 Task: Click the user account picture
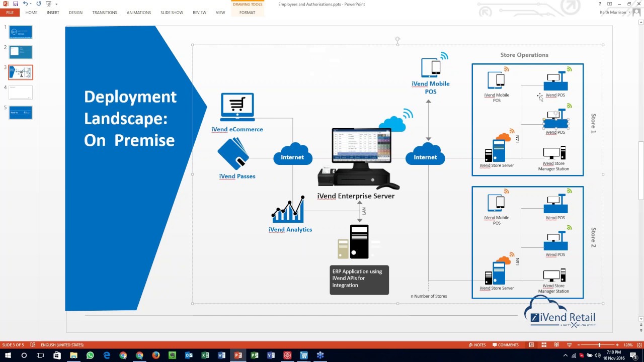tap(637, 13)
